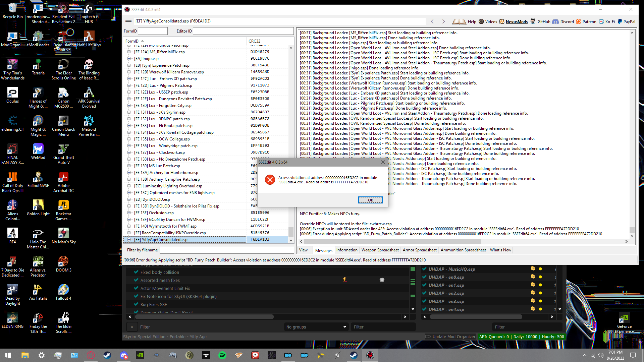Click the back navigation arrow in SSEEdit

432,21
